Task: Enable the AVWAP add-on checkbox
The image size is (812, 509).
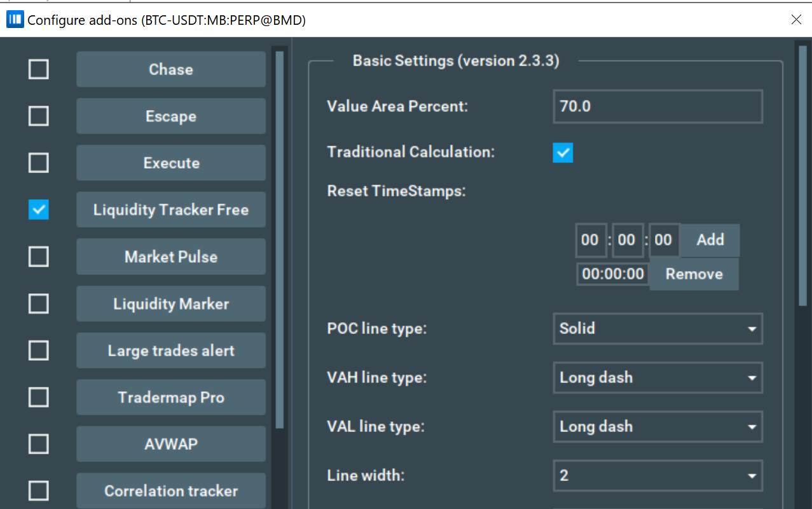Action: pos(39,443)
